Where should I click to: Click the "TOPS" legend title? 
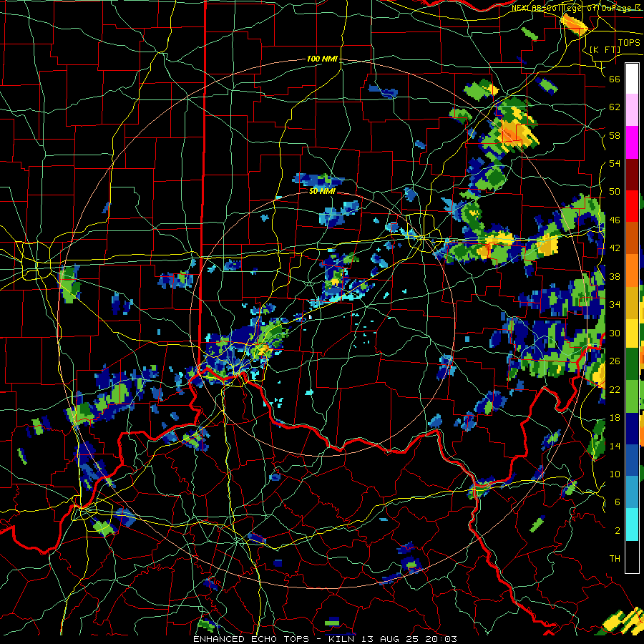point(629,43)
